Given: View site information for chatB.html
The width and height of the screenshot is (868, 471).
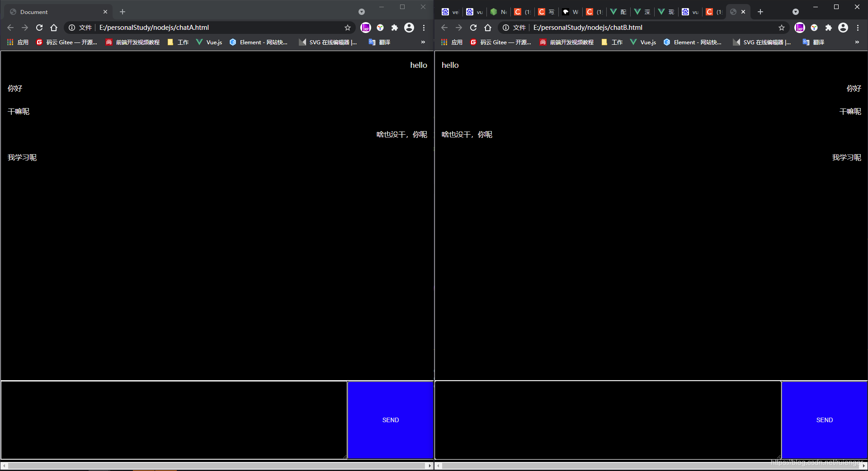Looking at the screenshot, I should [506, 28].
